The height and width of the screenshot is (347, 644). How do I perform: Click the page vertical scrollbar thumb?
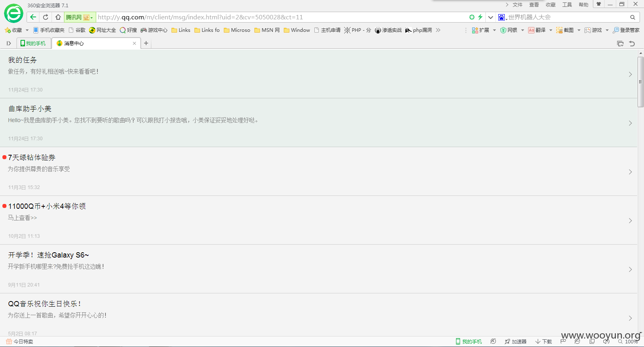(x=641, y=82)
